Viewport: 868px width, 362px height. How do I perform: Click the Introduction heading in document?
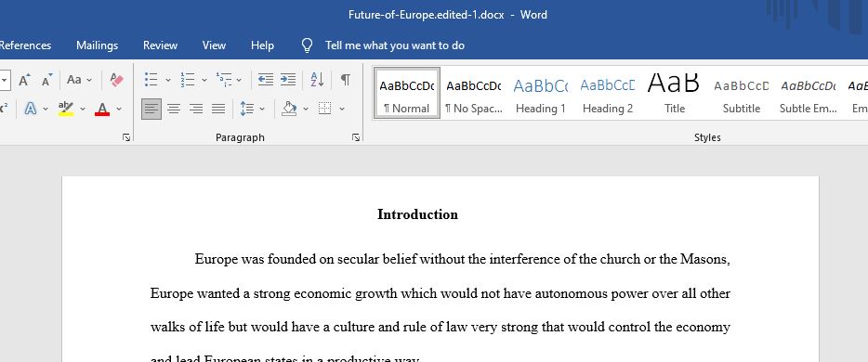[417, 214]
